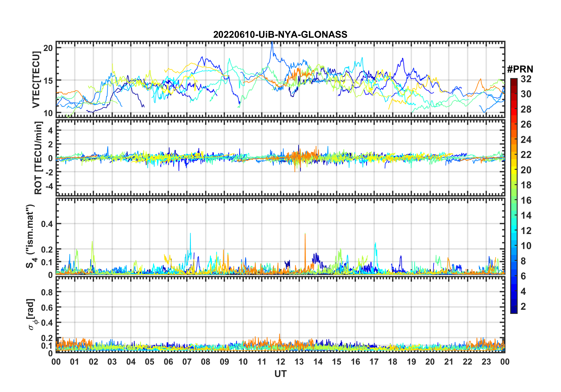Click the dark red top of the PRN colorbar
This screenshot has width=561, height=392.
pos(514,82)
